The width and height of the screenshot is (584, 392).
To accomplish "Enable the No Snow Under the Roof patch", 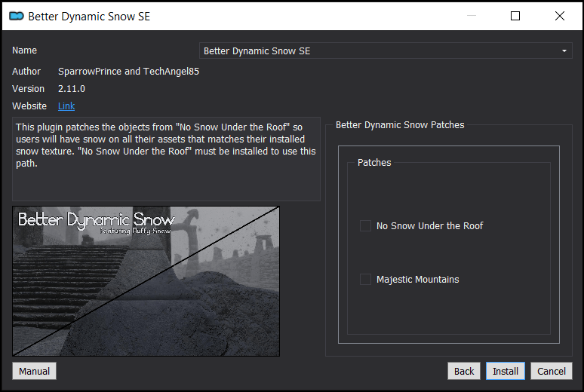I will click(365, 225).
